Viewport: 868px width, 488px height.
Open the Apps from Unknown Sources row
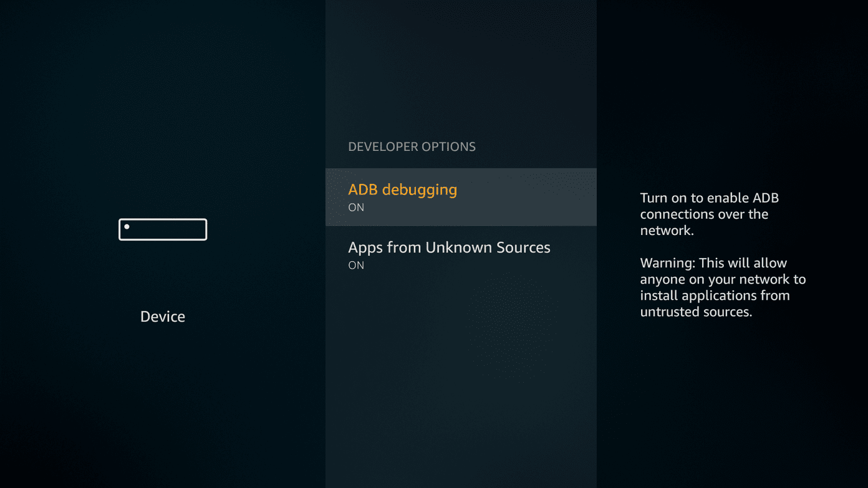[x=461, y=255]
